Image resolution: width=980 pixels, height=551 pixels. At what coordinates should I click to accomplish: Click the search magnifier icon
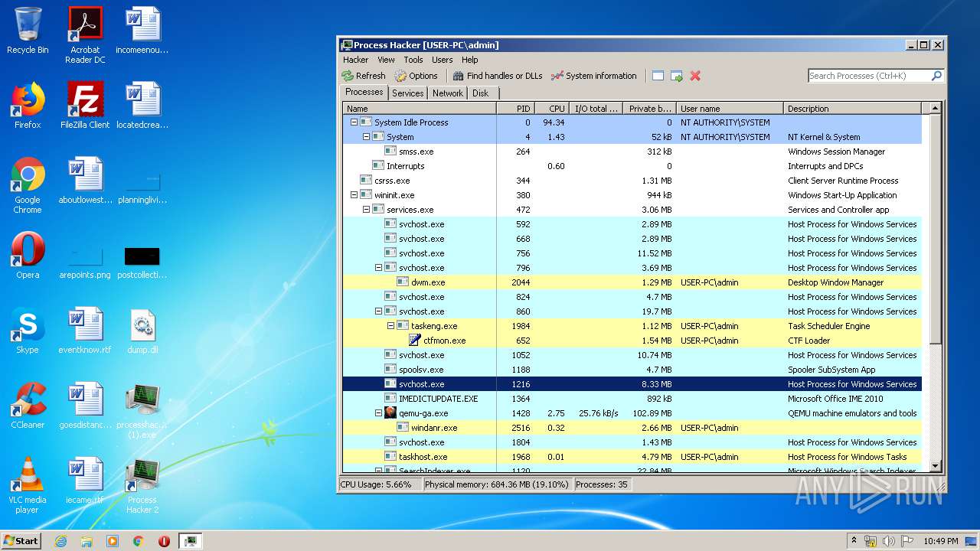(936, 76)
